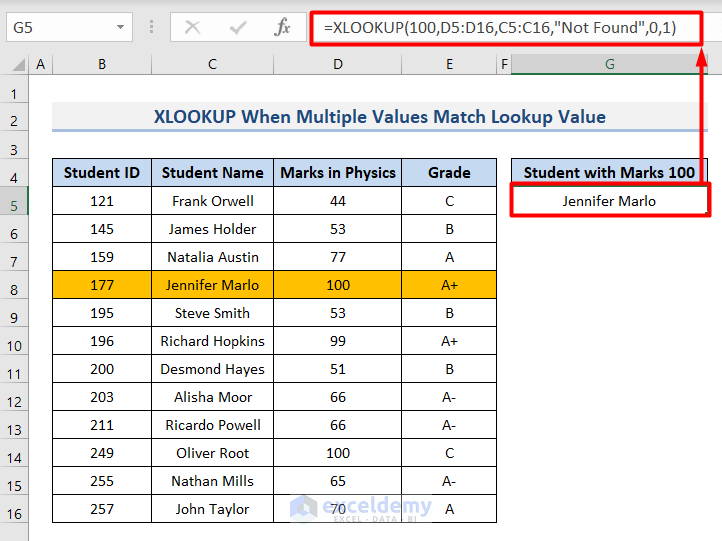Click the Grade header cell
The image size is (722, 541).
(449, 173)
